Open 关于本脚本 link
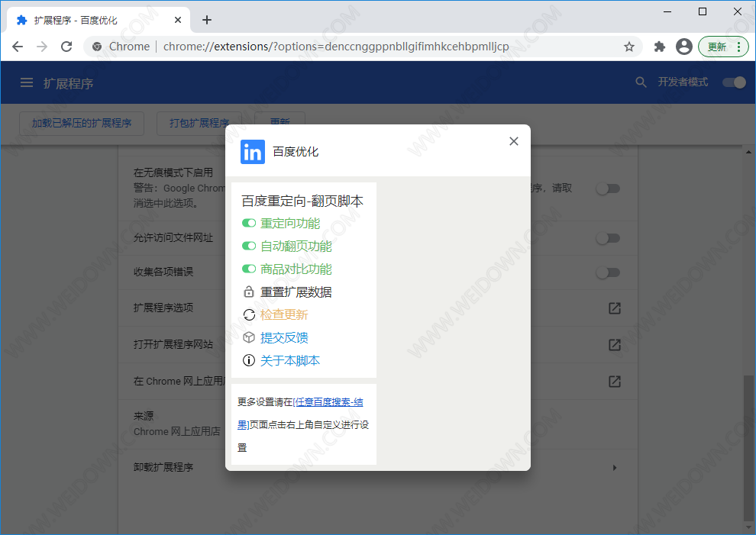This screenshot has height=535, width=756. click(289, 360)
